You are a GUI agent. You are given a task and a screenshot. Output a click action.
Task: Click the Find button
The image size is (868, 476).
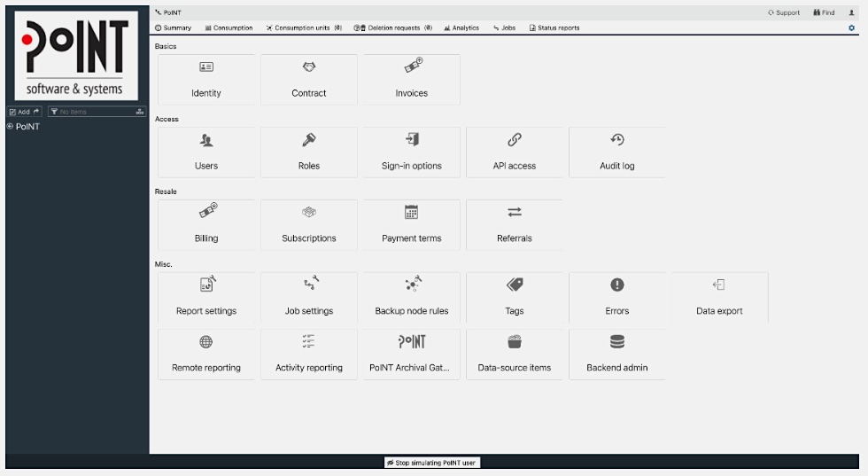point(824,12)
